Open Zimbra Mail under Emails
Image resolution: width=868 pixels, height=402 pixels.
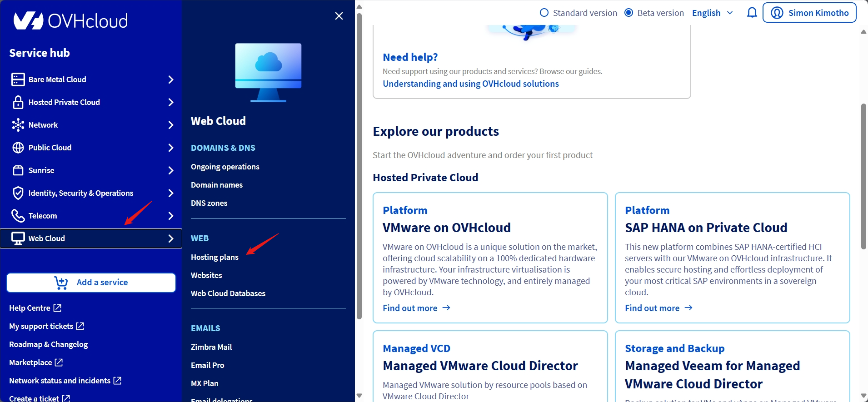pyautogui.click(x=211, y=347)
